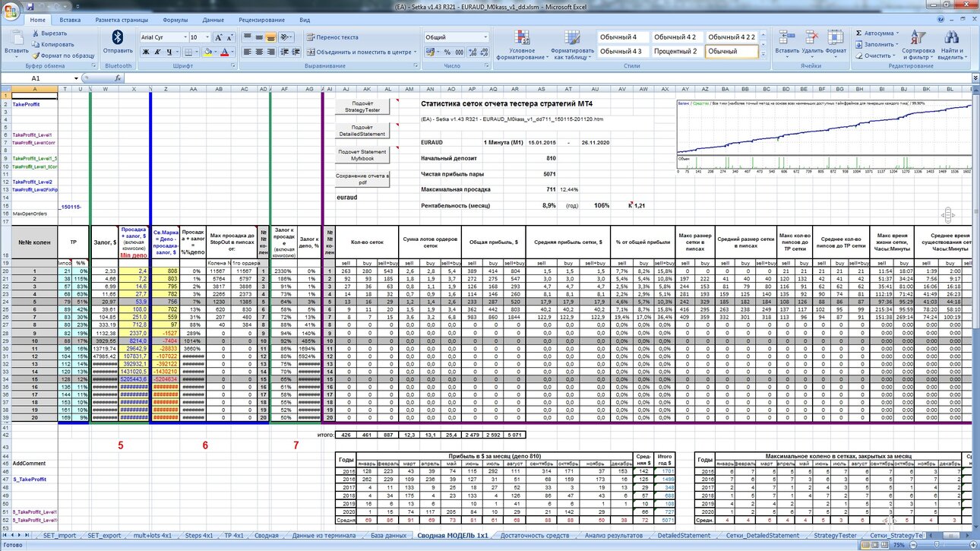Screen dimensions: 980x551
Task: Open Форматировать как таблицу gallery
Action: (x=573, y=44)
